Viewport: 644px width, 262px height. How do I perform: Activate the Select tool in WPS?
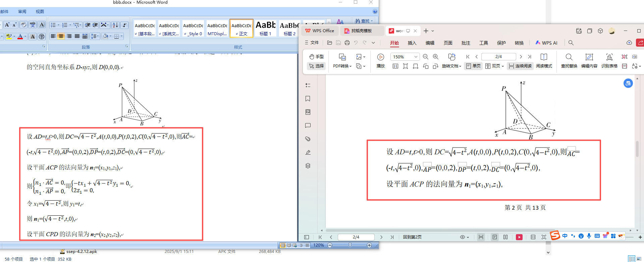pyautogui.click(x=316, y=66)
